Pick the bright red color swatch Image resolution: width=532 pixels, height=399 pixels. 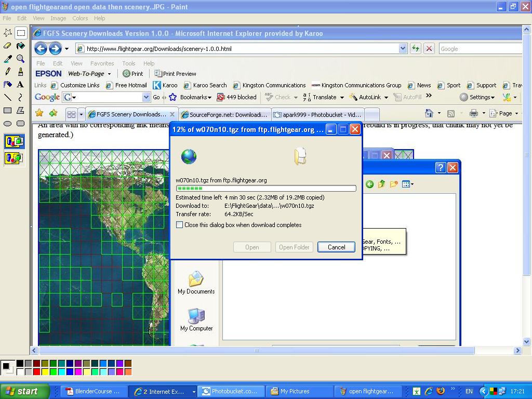(x=37, y=372)
